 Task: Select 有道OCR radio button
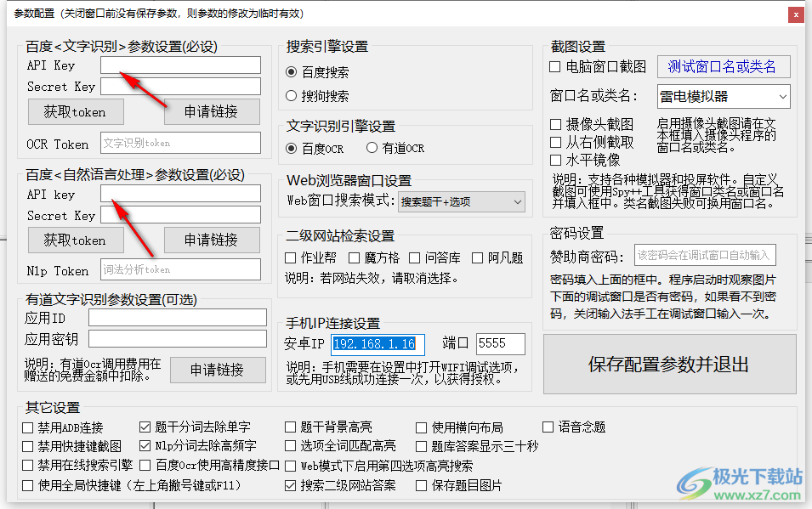tap(372, 148)
